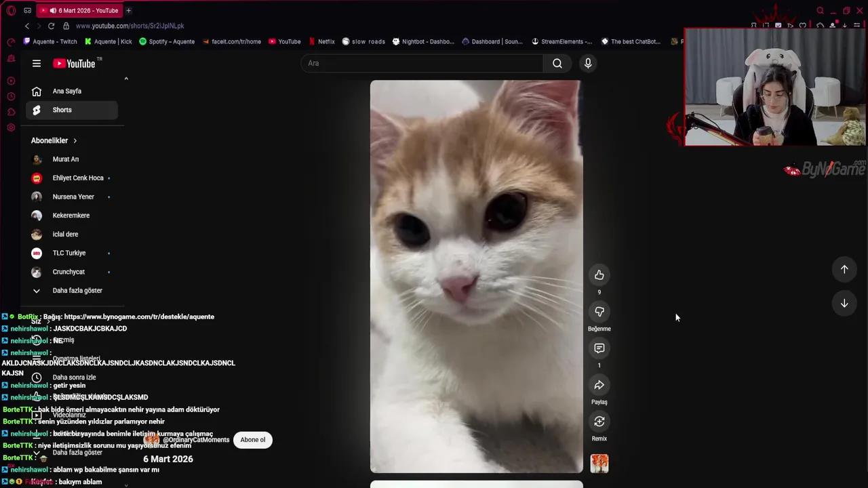Open the Netflix bookmark
This screenshot has width=868, height=488.
(321, 41)
